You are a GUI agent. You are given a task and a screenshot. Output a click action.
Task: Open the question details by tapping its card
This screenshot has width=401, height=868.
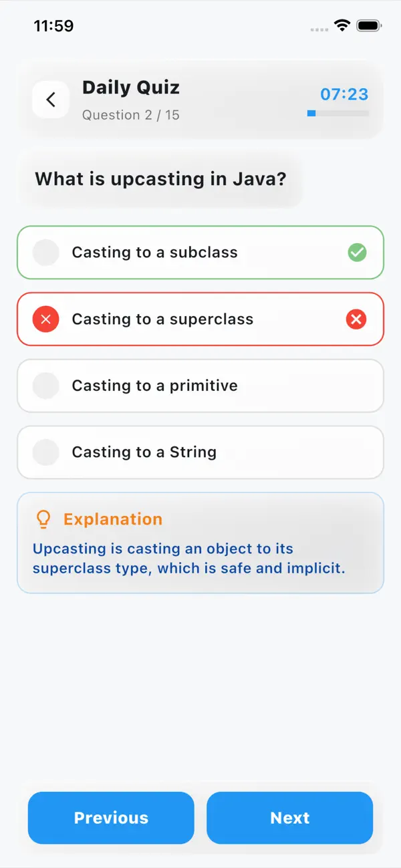(x=160, y=179)
